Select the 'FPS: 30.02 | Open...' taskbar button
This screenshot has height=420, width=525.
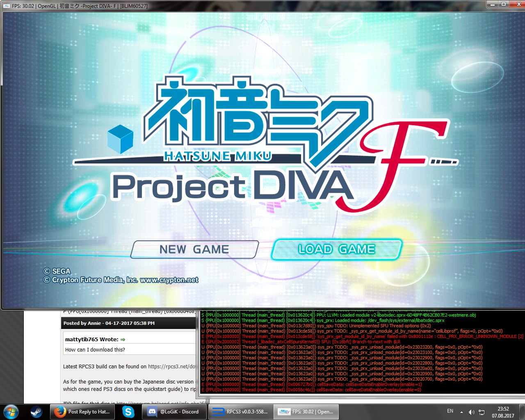tap(306, 412)
